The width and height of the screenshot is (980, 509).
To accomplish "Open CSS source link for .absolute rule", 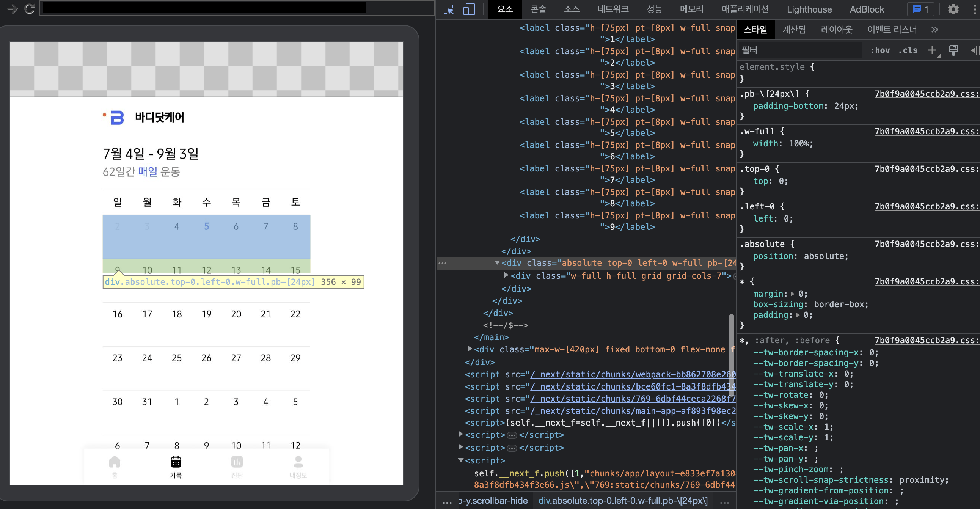I will [x=927, y=244].
